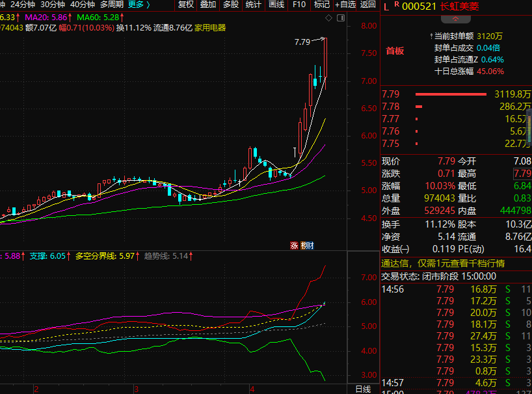Viewport: 532px width, 394px height.
Task: Click the 财 finance icon on chart
Action: tap(310, 245)
